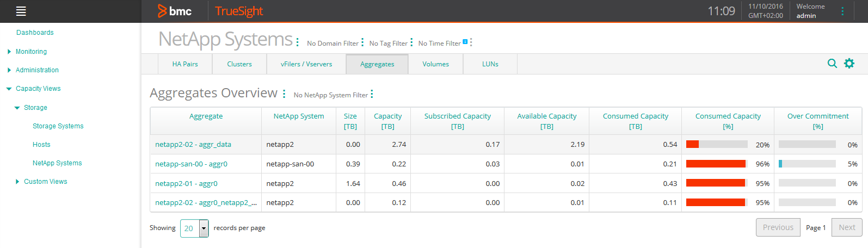Open the user menu dots beside admin
868x248 pixels.
pyautogui.click(x=842, y=11)
